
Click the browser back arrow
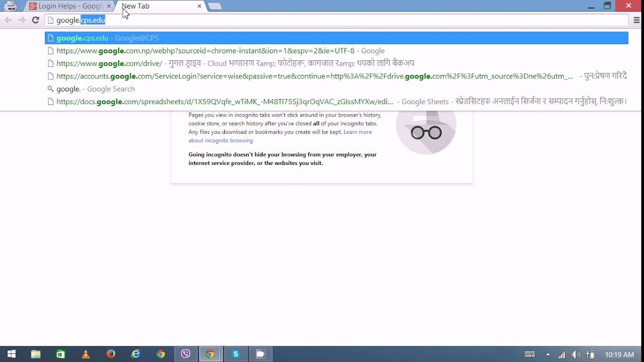pos(8,20)
